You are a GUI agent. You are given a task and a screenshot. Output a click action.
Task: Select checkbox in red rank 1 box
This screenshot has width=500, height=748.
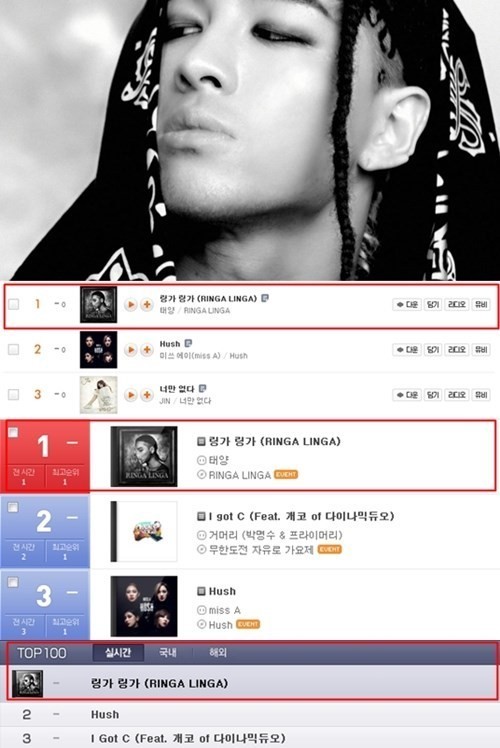13,432
